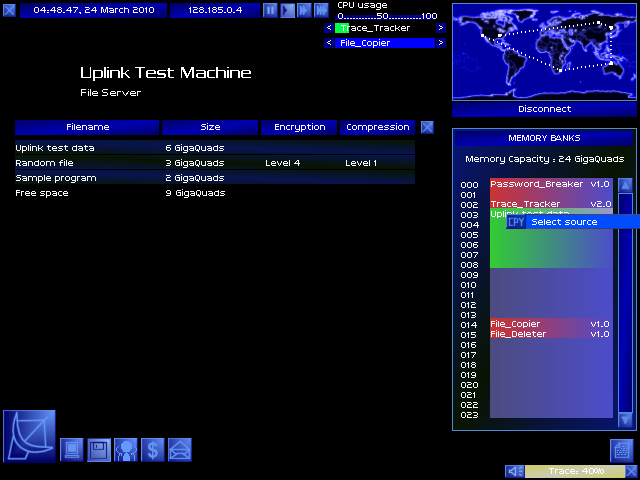The width and height of the screenshot is (640, 480).
Task: Click the memory banks scrollbar track
Action: pos(625,302)
